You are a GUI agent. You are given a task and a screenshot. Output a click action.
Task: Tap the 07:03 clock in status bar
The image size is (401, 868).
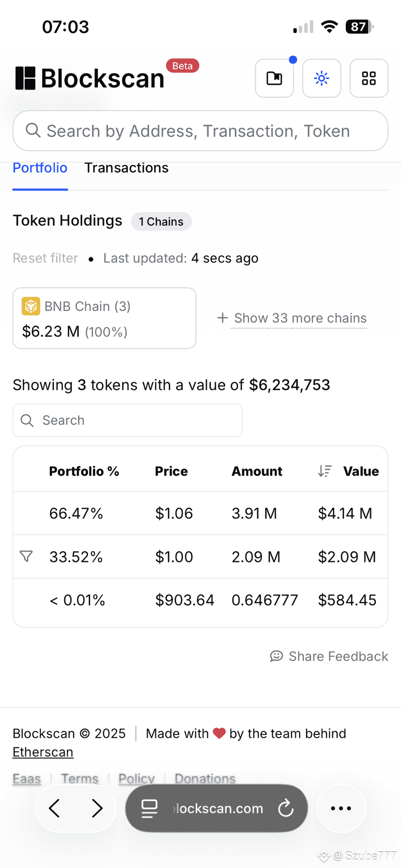pyautogui.click(x=65, y=27)
